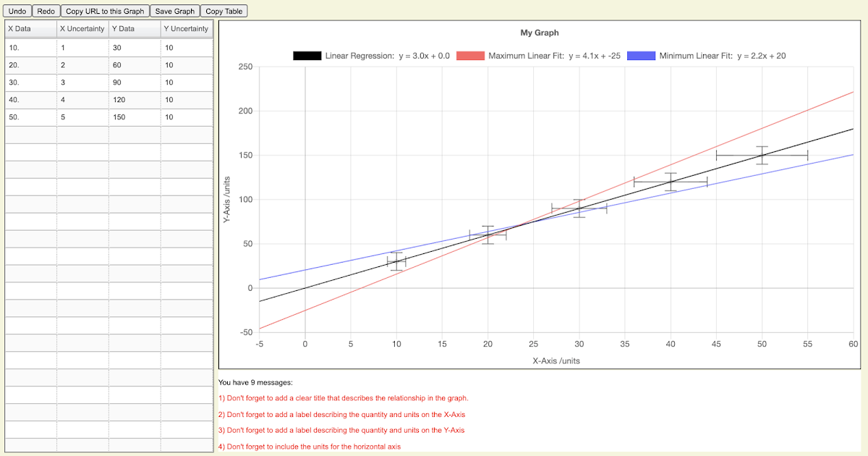The width and height of the screenshot is (868, 456).
Task: Click the Redo button
Action: click(x=45, y=11)
